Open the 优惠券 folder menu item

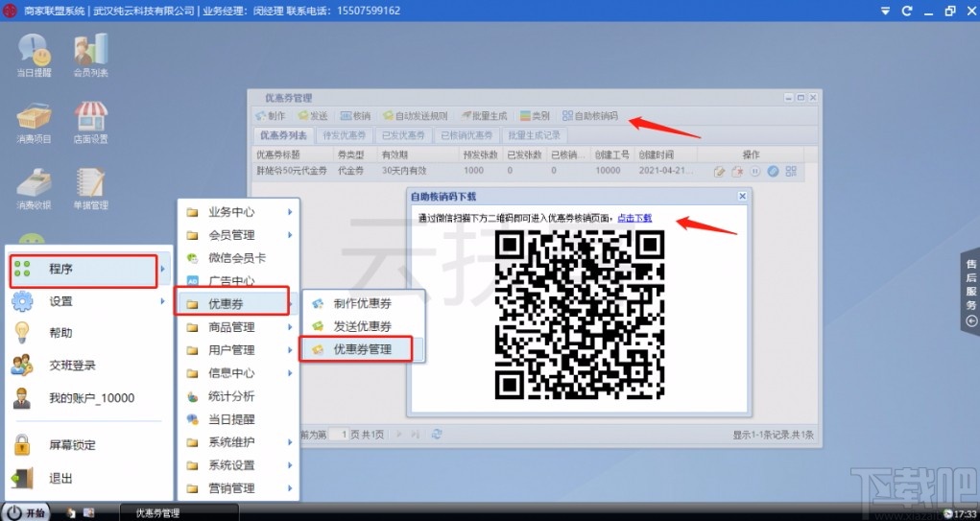[232, 304]
